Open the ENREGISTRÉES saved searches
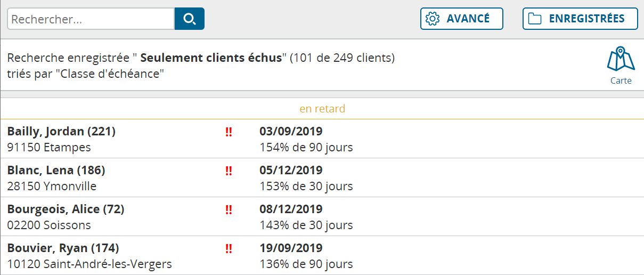This screenshot has height=275, width=644. tap(580, 19)
